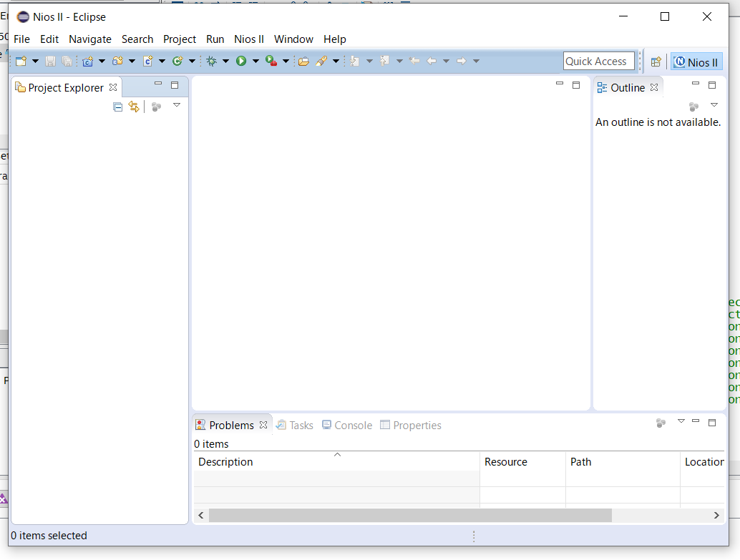The height and width of the screenshot is (560, 740).
Task: Click the Search flashlight toolbar icon
Action: [321, 61]
